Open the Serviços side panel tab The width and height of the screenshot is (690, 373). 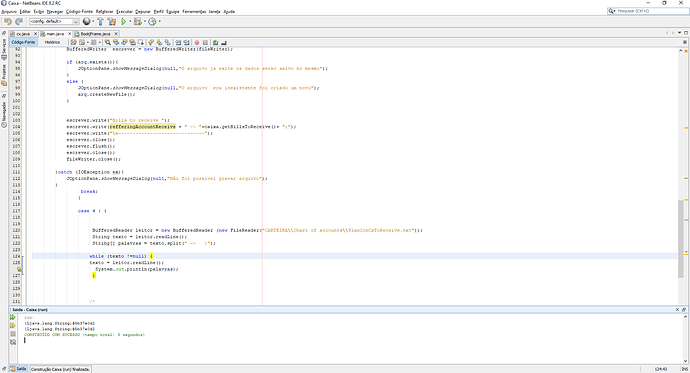click(4, 48)
